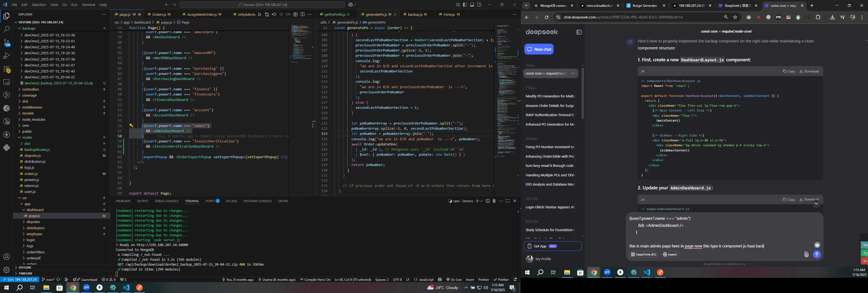The width and height of the screenshot is (868, 293).
Task: Kill terminal using the trash icon
Action: tap(494, 201)
